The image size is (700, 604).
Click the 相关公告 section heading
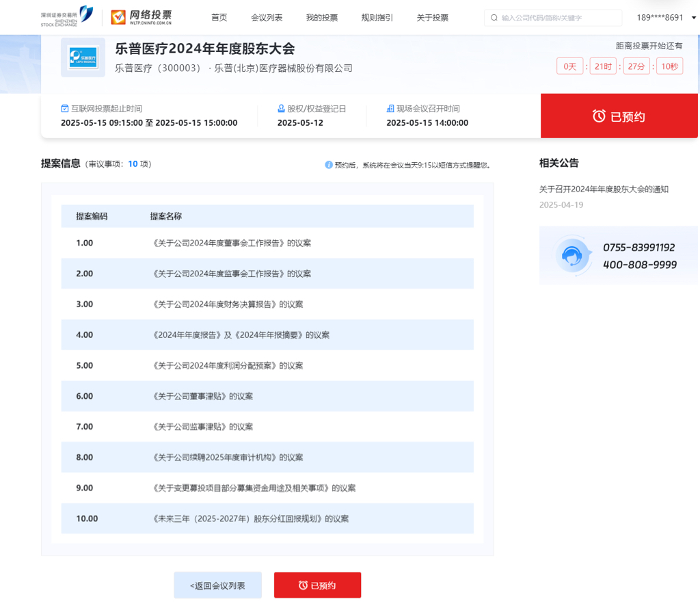click(559, 163)
